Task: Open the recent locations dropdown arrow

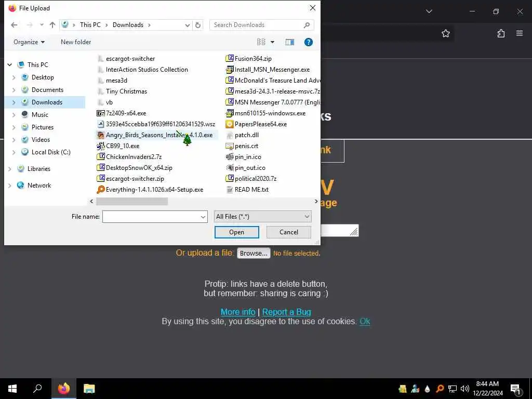Action: pos(42,25)
